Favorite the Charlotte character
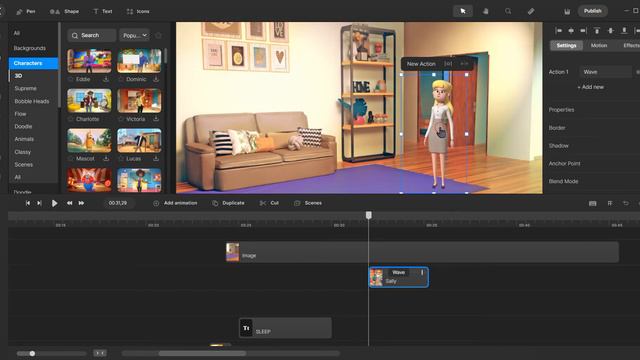Image resolution: width=640 pixels, height=360 pixels. click(x=71, y=119)
